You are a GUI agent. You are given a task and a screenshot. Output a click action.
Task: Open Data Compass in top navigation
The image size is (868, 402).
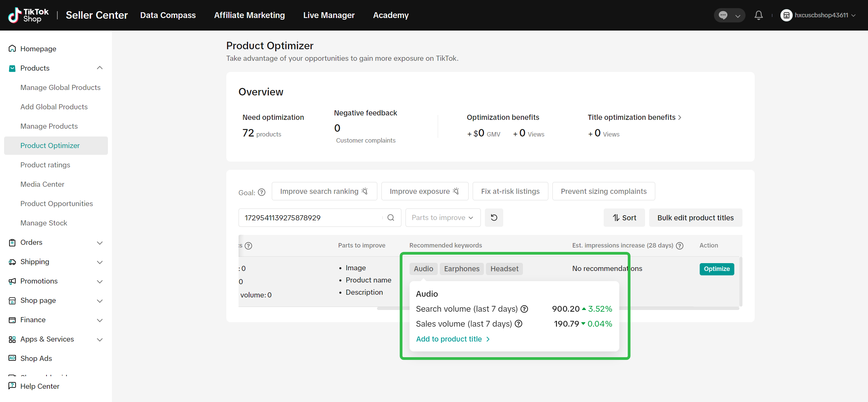[x=168, y=15]
